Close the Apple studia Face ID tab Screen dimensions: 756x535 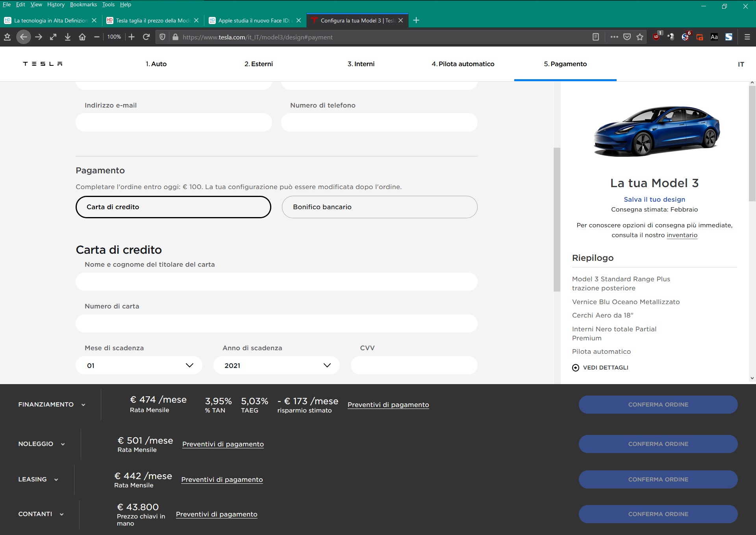click(299, 20)
